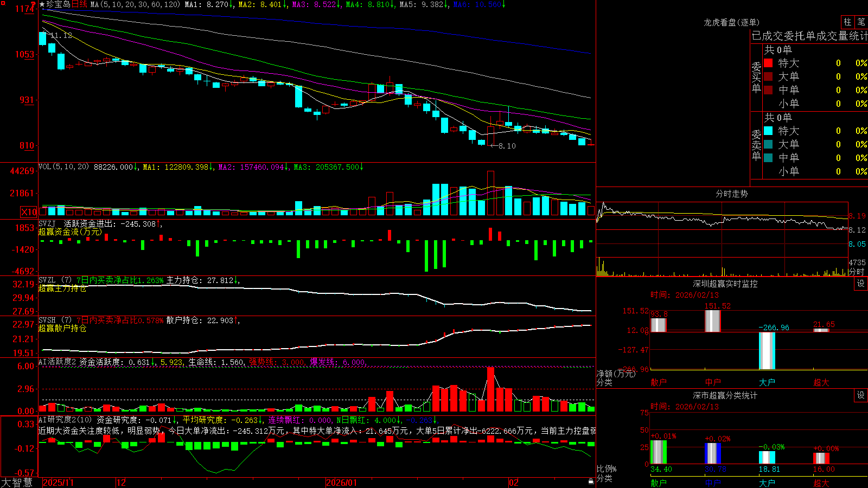Click the dark red 大单 buy order swatch
This screenshot has width=868, height=488.
(x=768, y=76)
